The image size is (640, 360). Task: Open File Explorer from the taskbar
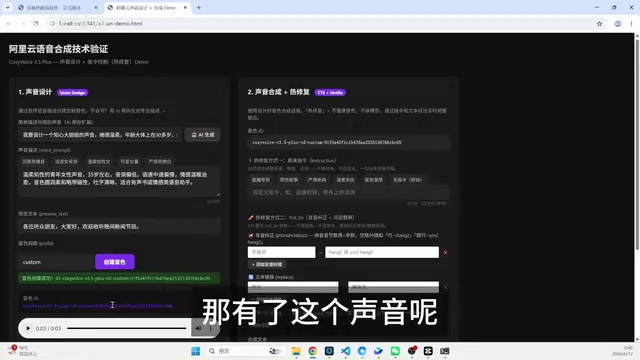click(296, 351)
